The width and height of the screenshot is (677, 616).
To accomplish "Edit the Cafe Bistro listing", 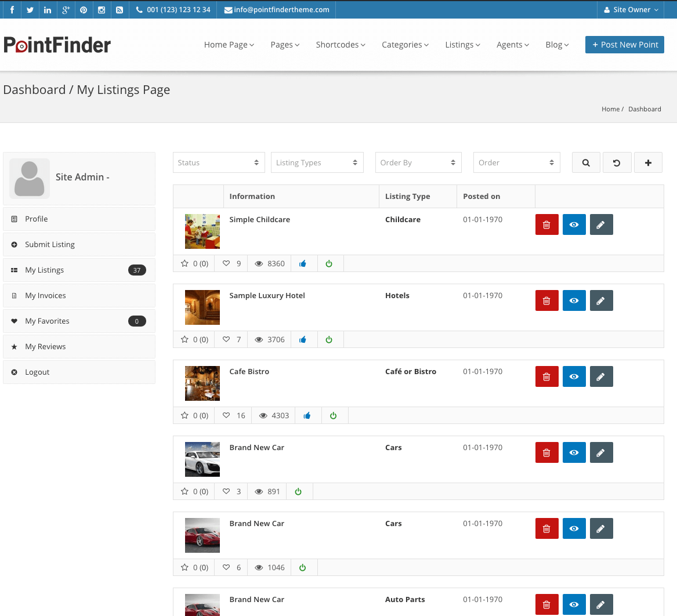I will 601,376.
